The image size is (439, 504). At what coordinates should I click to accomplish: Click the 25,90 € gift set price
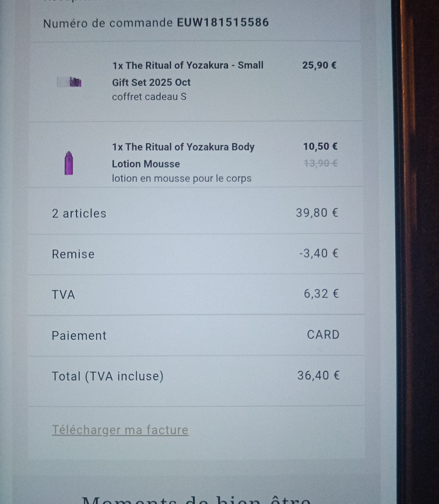click(319, 65)
